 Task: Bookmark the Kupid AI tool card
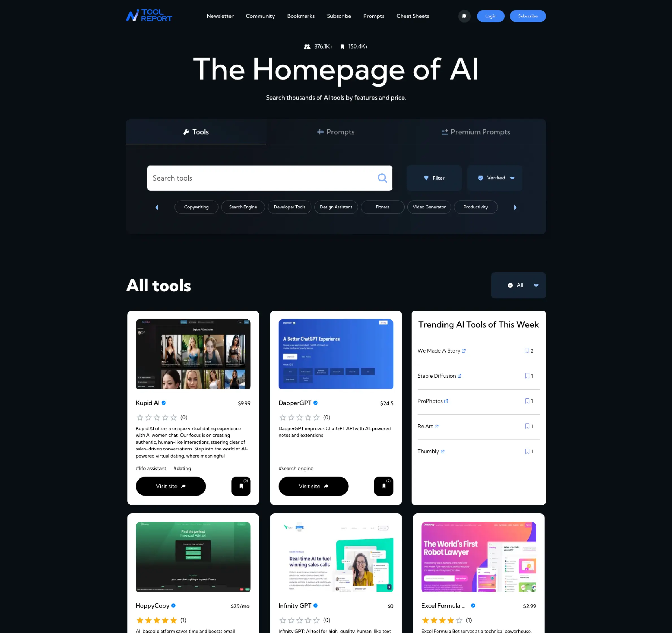click(x=241, y=486)
